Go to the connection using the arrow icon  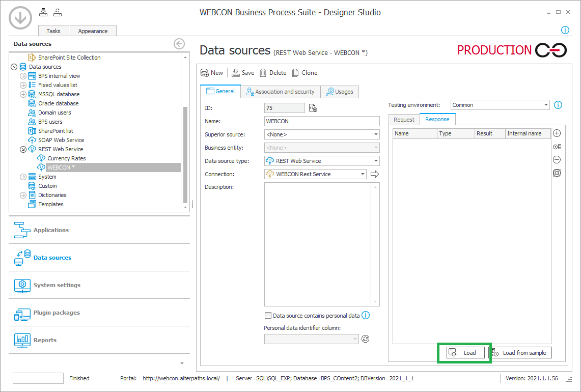tap(375, 174)
